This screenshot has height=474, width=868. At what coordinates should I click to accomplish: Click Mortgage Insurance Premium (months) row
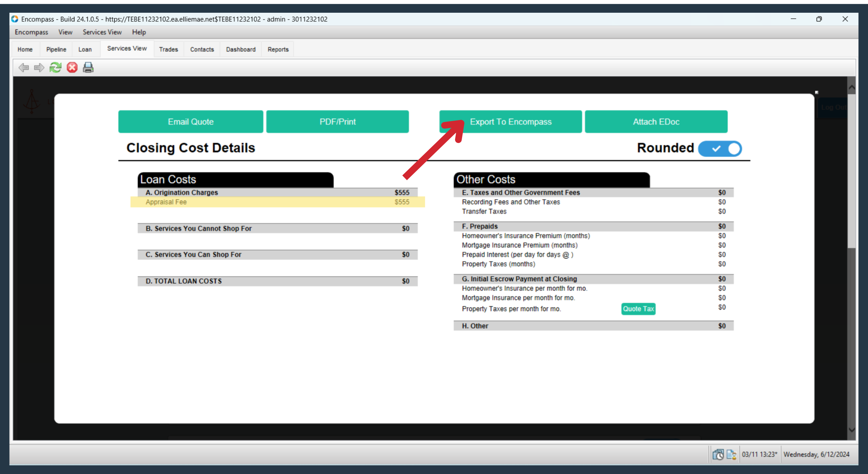tap(593, 245)
